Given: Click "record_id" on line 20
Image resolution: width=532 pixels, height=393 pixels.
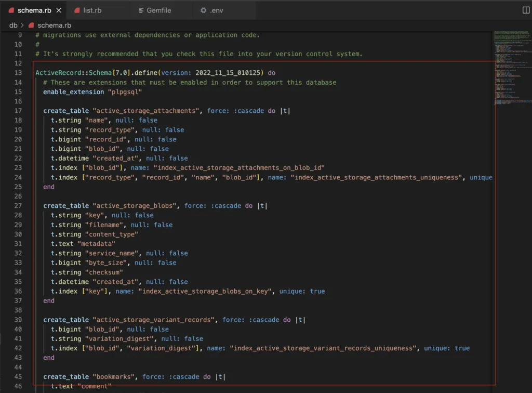Looking at the screenshot, I should (x=106, y=139).
